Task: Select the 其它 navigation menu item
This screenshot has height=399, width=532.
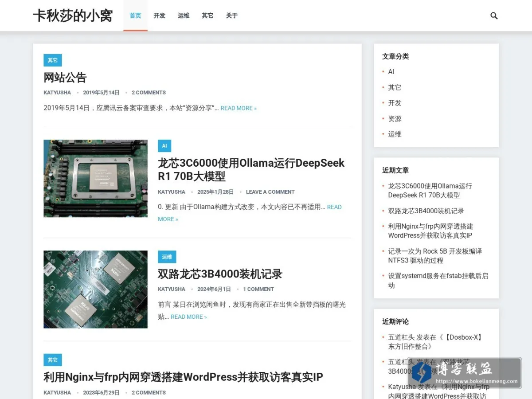Action: click(207, 16)
